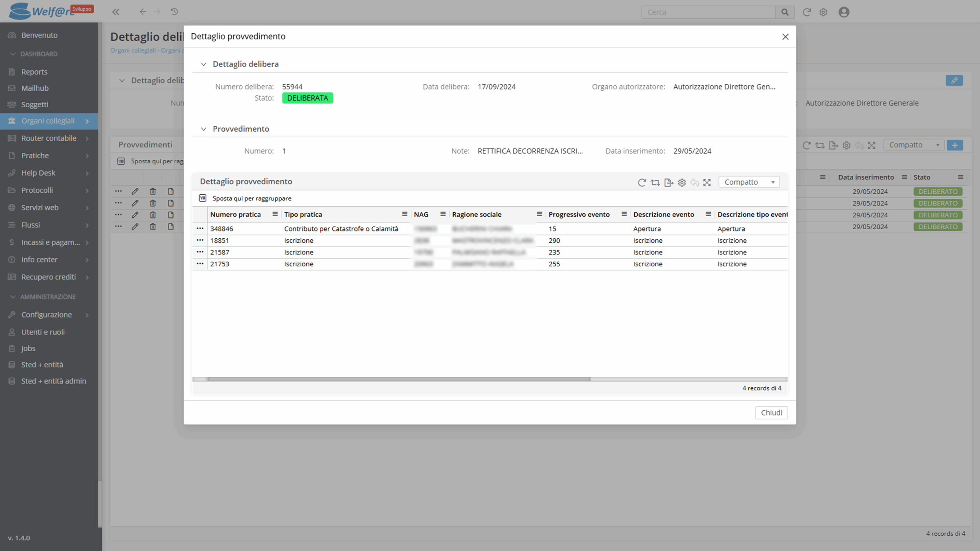Open the gear settings icon next to the user account icon
Screen dimensions: 980x551
click(x=823, y=12)
